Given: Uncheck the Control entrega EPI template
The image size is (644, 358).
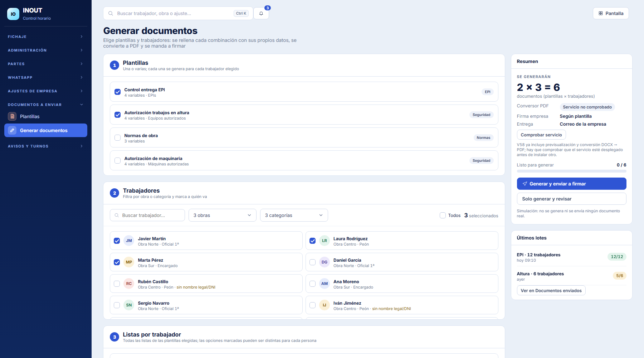Looking at the screenshot, I should click(x=117, y=92).
